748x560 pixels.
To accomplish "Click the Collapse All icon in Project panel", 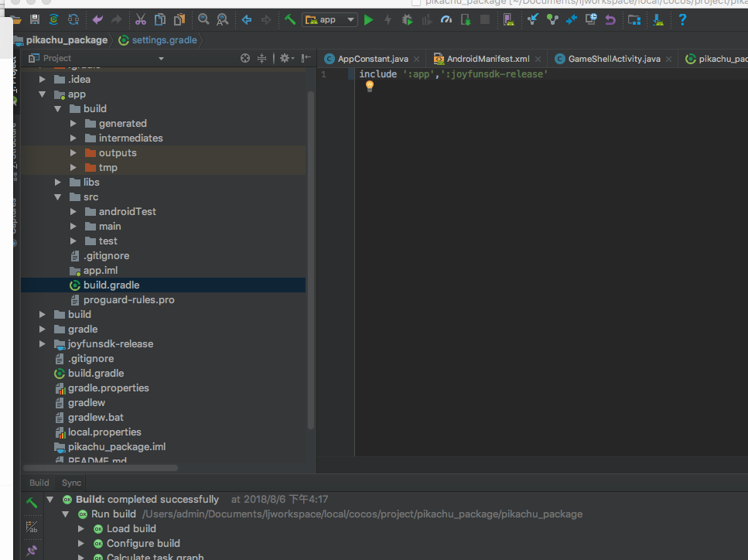I will click(262, 58).
